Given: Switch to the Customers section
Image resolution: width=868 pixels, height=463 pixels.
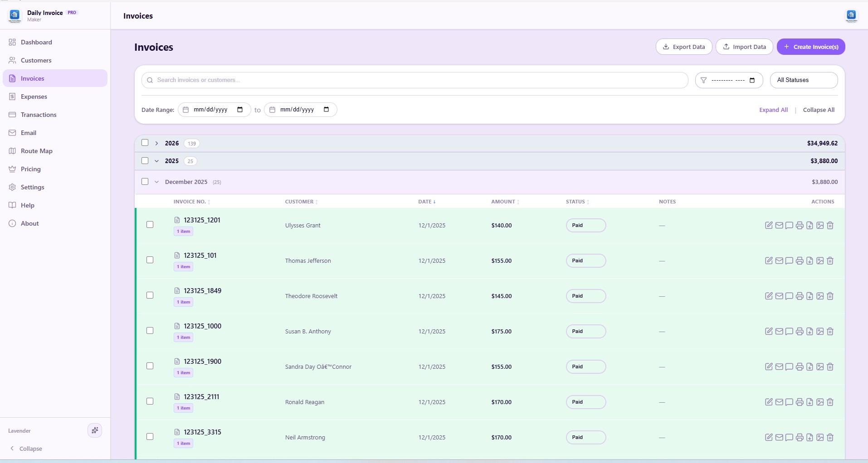Looking at the screenshot, I should click(36, 60).
